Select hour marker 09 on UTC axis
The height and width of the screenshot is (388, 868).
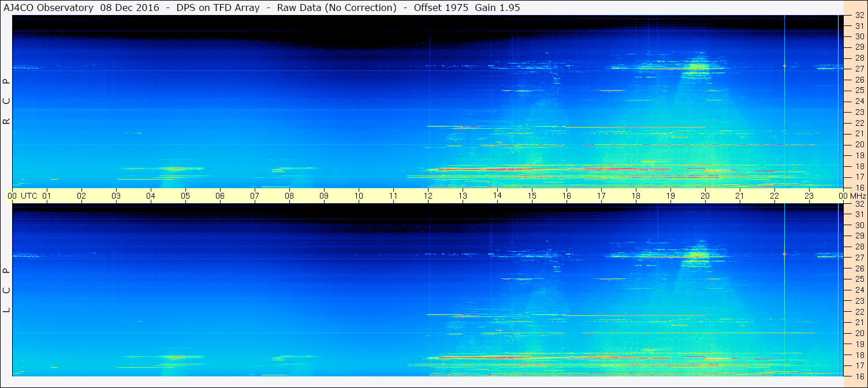coord(324,196)
